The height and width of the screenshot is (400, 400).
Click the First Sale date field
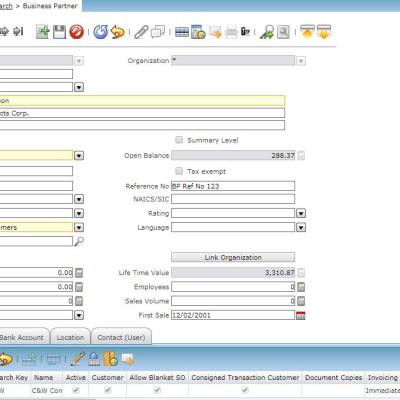pos(233,315)
